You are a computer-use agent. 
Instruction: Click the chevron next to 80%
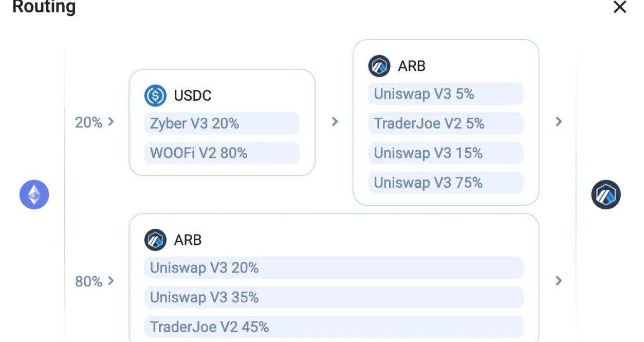pos(111,281)
